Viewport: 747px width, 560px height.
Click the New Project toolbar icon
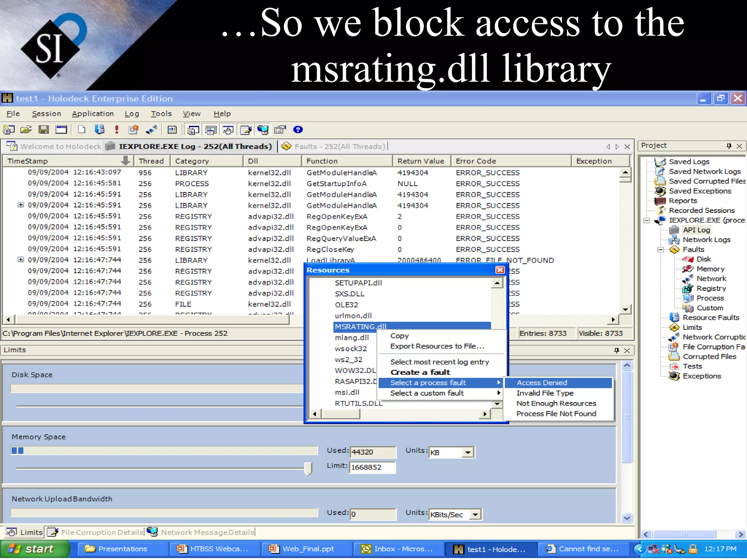(x=9, y=129)
